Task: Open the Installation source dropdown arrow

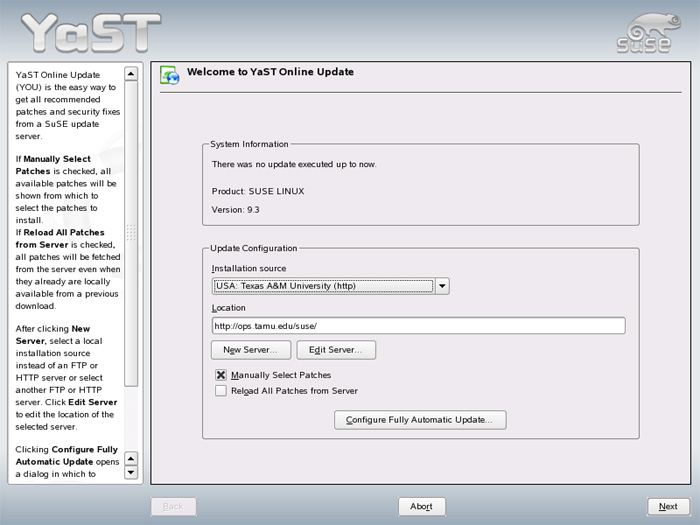Action: coord(442,286)
